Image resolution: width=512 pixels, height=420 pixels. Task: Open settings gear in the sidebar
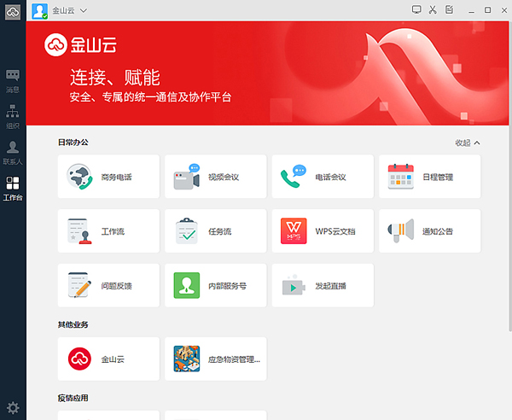(13, 407)
